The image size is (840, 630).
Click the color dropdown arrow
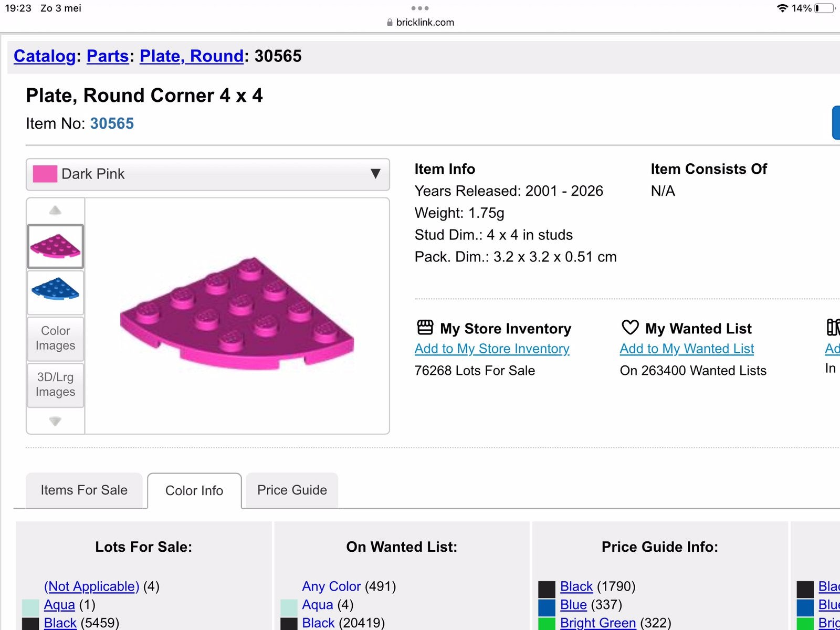[375, 174]
